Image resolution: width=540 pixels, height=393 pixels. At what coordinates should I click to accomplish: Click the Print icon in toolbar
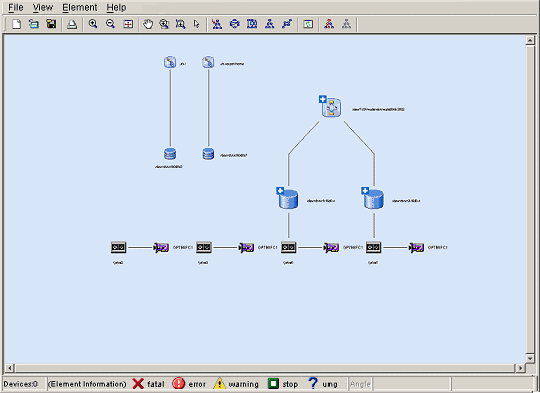pos(72,24)
